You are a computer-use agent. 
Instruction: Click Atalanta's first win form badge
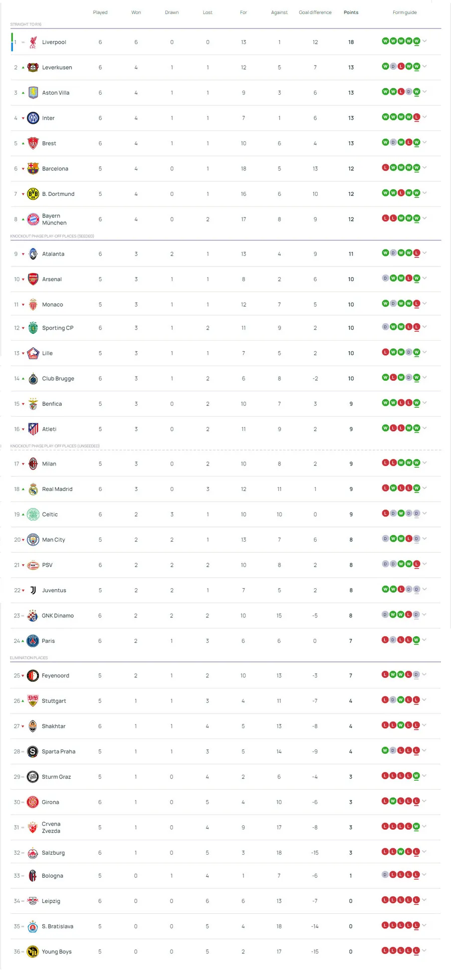coord(385,253)
